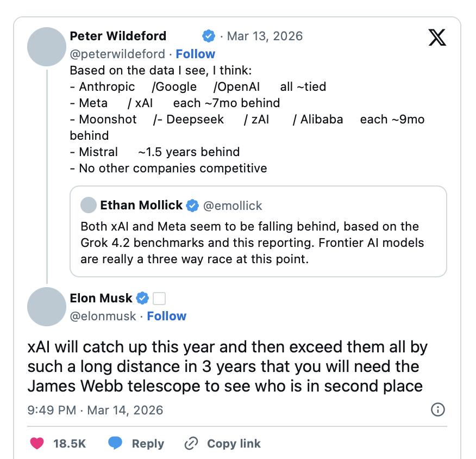Click Peter Wildeford's verified badge
Viewport: 476px width, 459px height.
coord(208,36)
